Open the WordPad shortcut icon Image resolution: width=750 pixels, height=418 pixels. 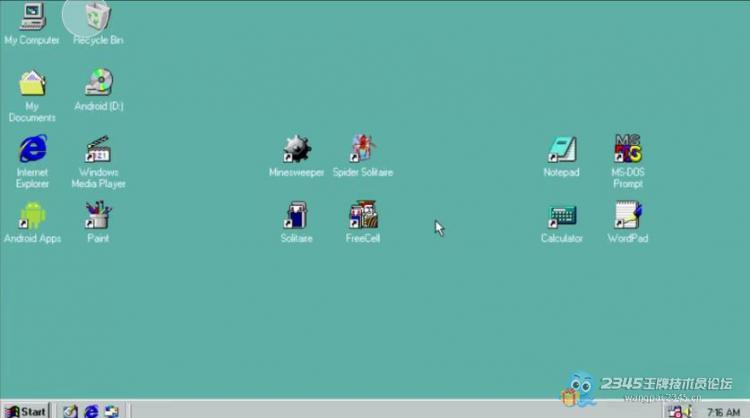(628, 215)
